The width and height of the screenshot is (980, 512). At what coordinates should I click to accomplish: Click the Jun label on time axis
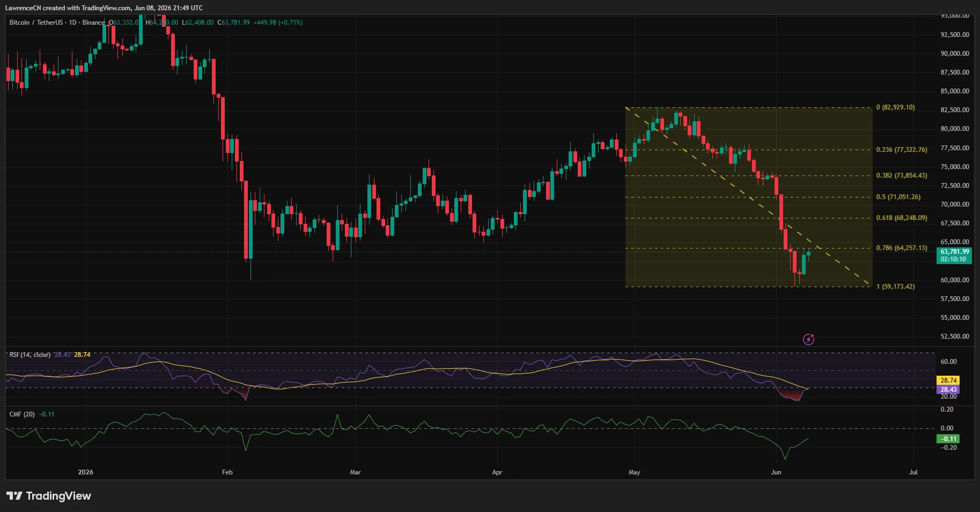(x=776, y=472)
